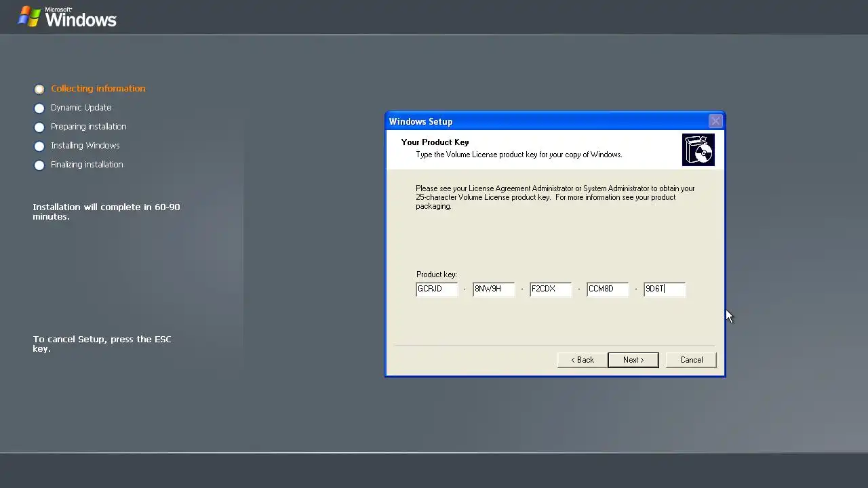Click the Next button

[633, 360]
